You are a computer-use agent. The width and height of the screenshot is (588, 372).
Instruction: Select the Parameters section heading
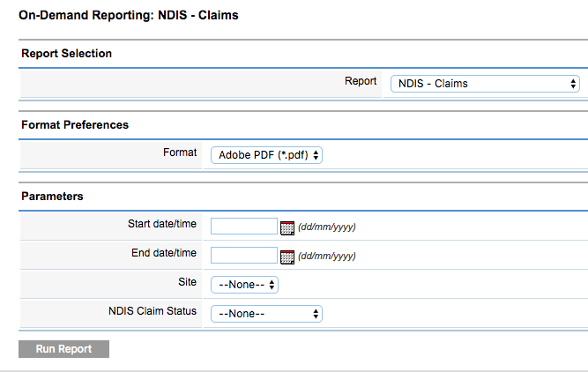pos(52,196)
